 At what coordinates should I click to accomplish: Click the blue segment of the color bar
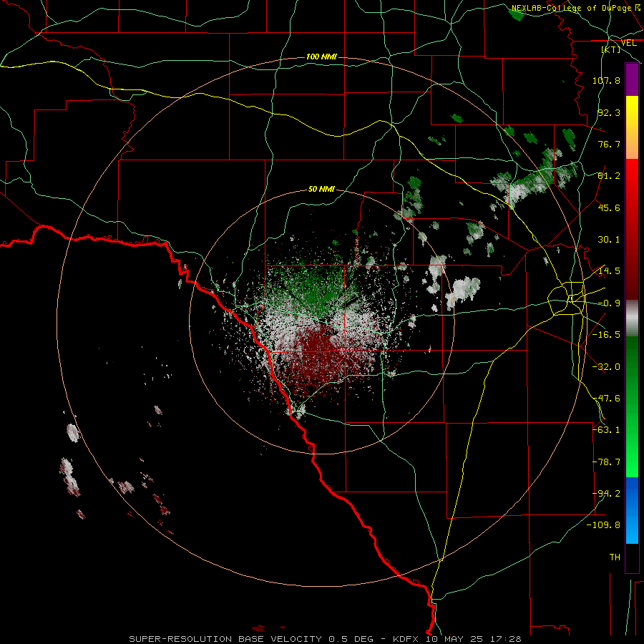coord(632,510)
